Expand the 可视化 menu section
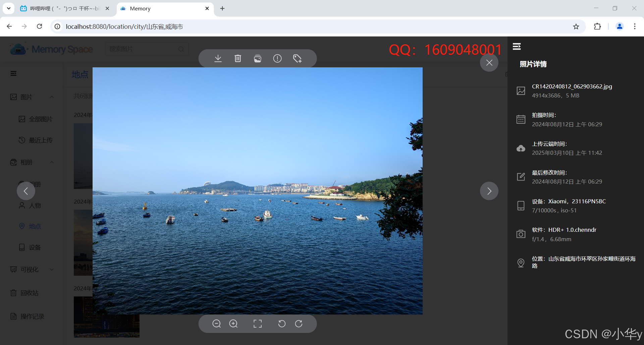This screenshot has width=644, height=345. [52, 269]
